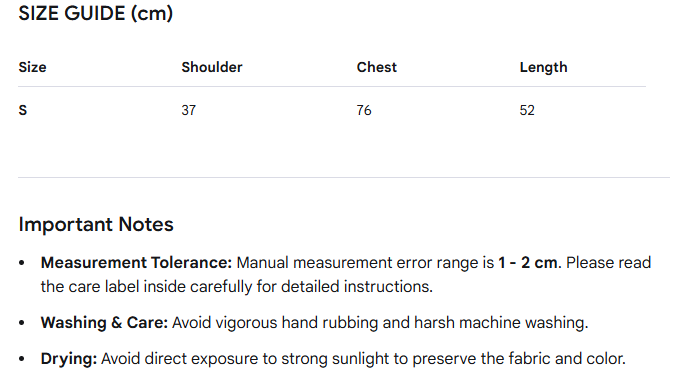Click the Measurement Tolerance bold label
Viewport: 692px width, 372px height.
pos(136,263)
